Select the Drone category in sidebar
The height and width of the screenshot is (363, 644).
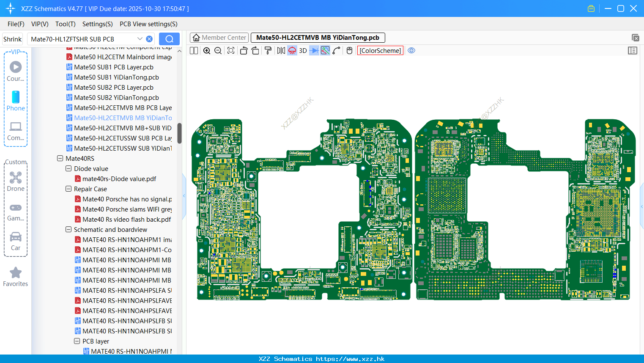pyautogui.click(x=16, y=181)
